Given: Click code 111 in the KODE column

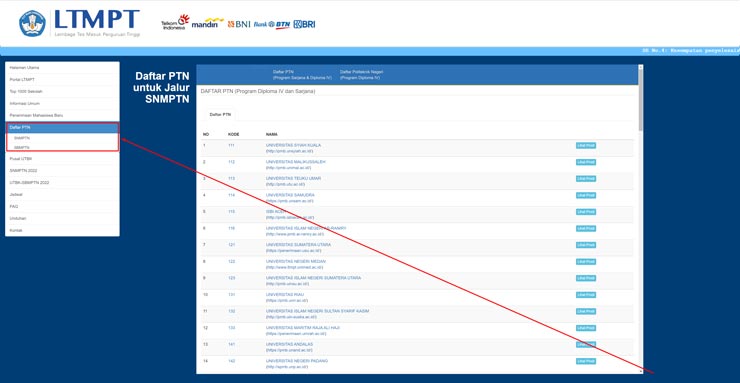Looking at the screenshot, I should (x=231, y=145).
